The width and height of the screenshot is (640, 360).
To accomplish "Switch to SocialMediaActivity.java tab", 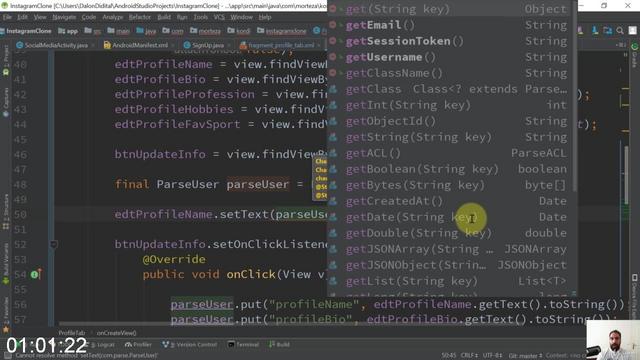I will pos(52,45).
